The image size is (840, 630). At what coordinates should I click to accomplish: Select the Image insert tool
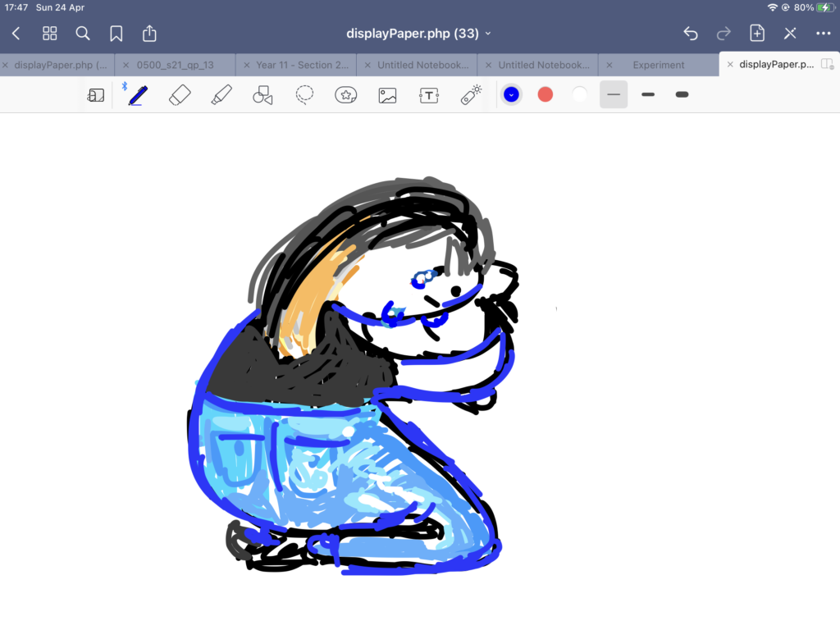(x=387, y=95)
